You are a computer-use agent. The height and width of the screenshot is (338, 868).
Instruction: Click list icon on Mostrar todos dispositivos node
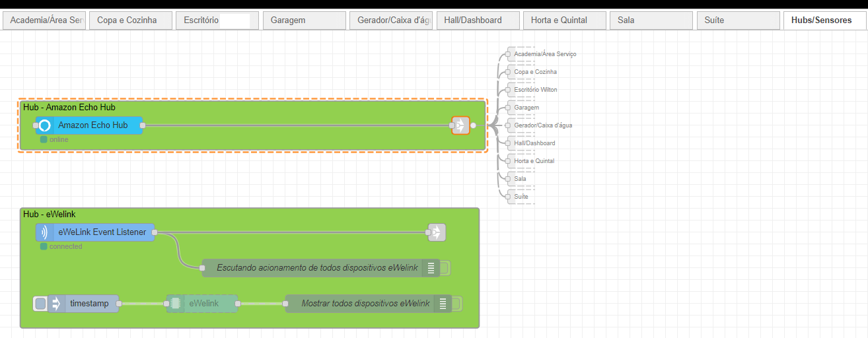coord(443,304)
